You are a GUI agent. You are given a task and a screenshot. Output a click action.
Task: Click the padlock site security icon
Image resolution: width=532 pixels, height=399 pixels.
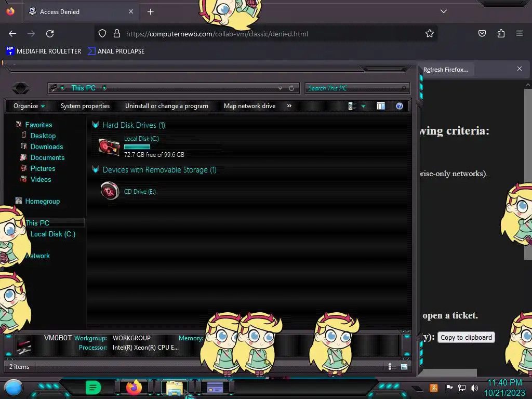coord(117,34)
